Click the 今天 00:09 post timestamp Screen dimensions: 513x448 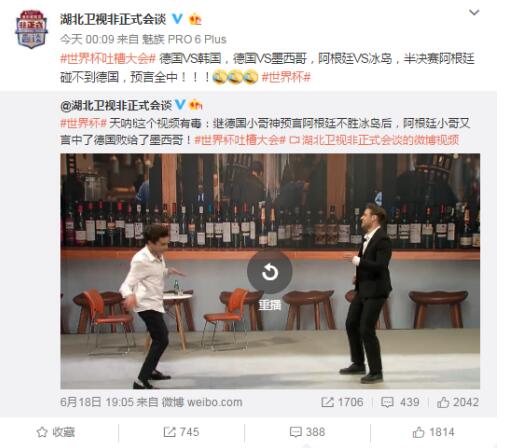87,39
